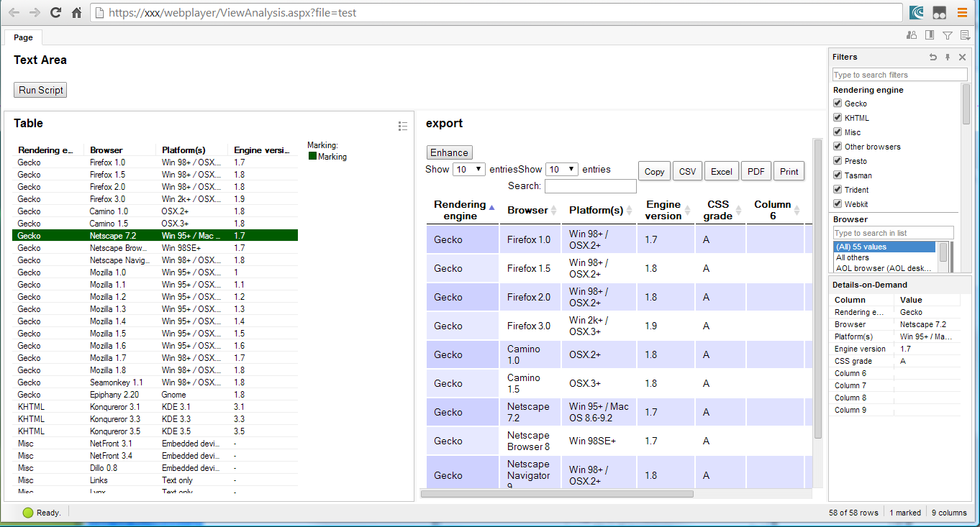Export the table to Excel
The image size is (980, 527).
click(722, 171)
